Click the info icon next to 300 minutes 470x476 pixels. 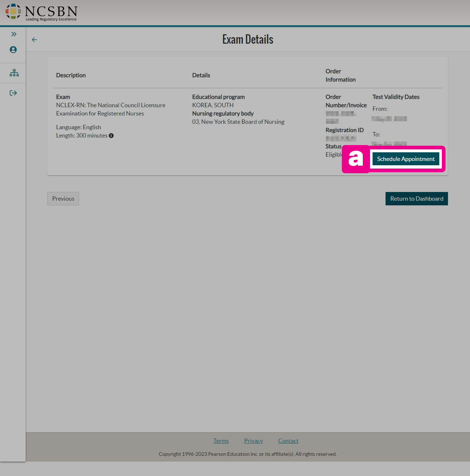111,136
